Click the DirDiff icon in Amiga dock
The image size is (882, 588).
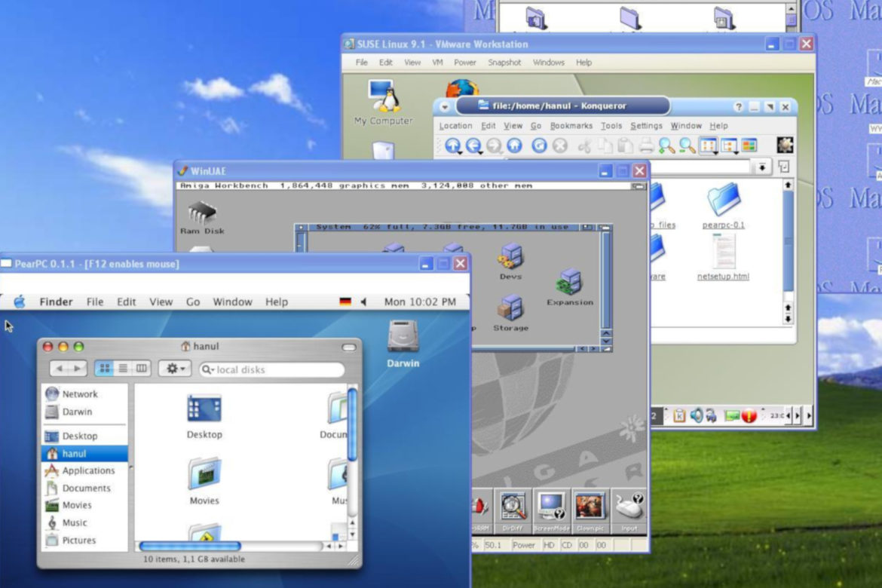513,511
